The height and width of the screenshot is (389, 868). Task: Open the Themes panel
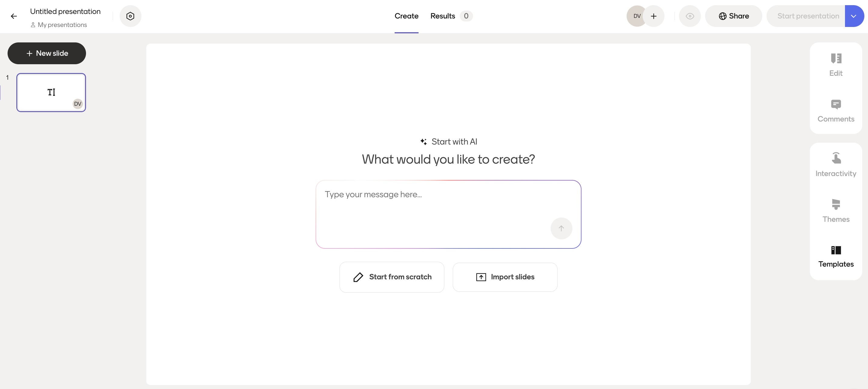[x=836, y=211]
